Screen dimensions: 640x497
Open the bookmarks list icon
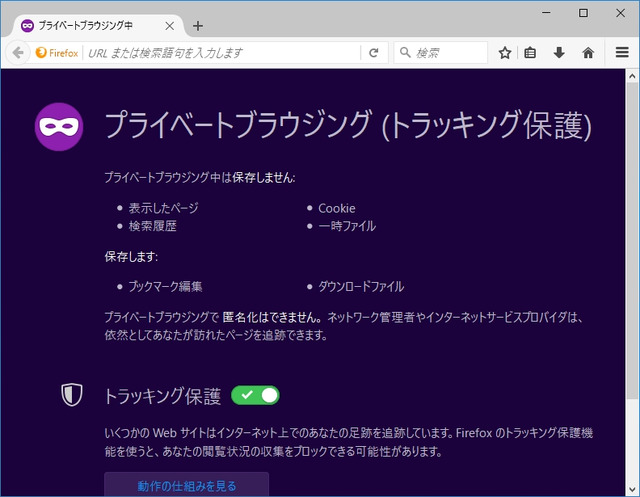pyautogui.click(x=530, y=53)
